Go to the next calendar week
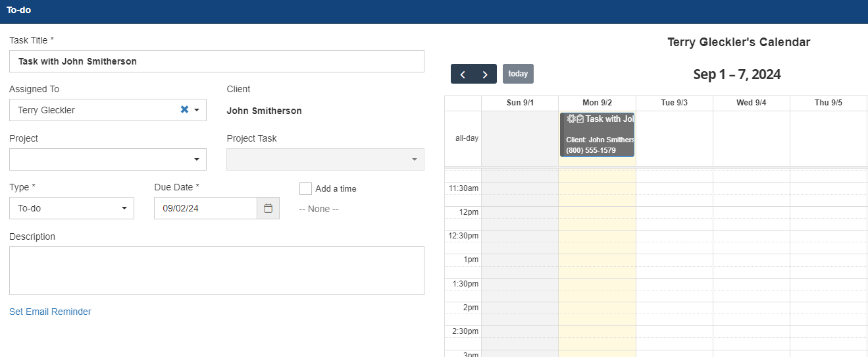 point(485,74)
